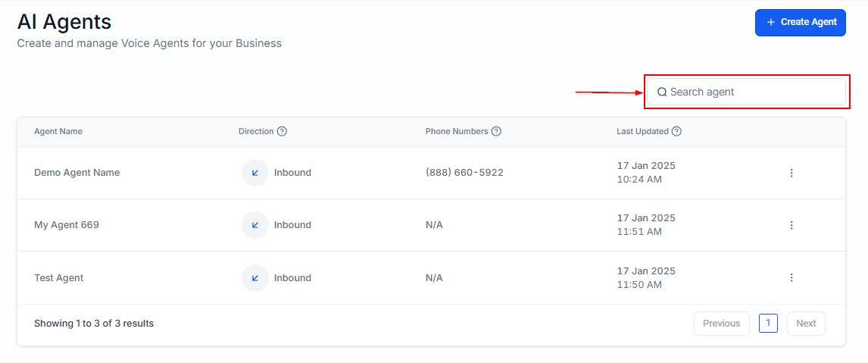Click phone number (888) 660-5922

click(x=464, y=172)
